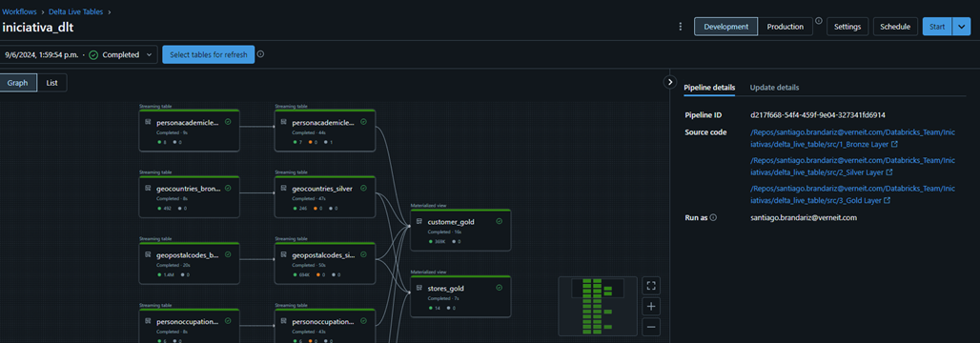
Task: Click table icon on geocountries_silver node
Action: pos(284,188)
